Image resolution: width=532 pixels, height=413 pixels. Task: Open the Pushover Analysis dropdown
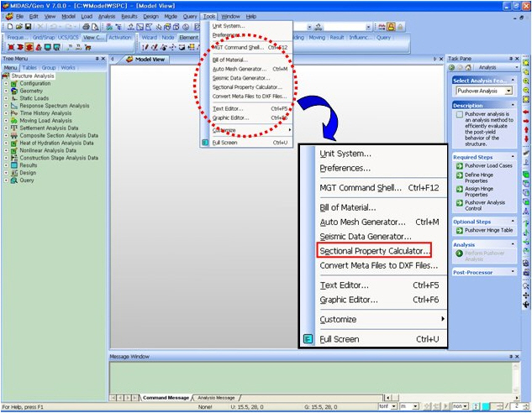tap(508, 91)
